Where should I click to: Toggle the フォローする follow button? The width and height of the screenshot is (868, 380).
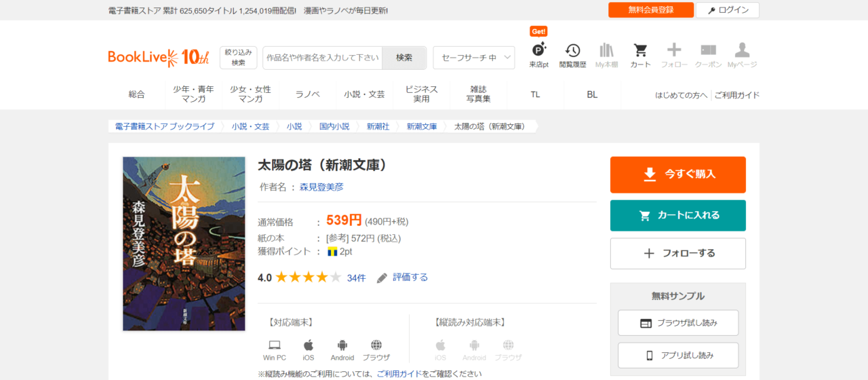point(677,253)
